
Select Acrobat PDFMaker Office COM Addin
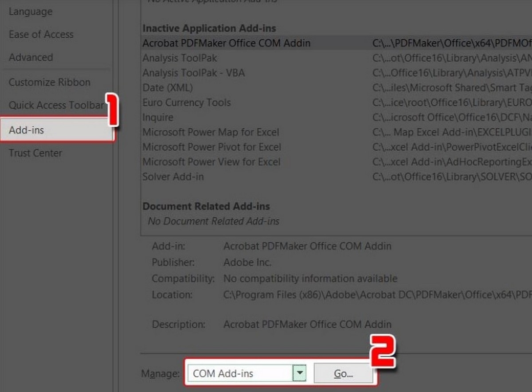click(x=226, y=43)
